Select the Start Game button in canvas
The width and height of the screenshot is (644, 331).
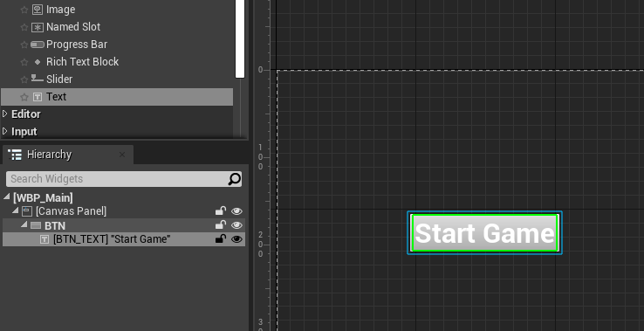(x=484, y=233)
